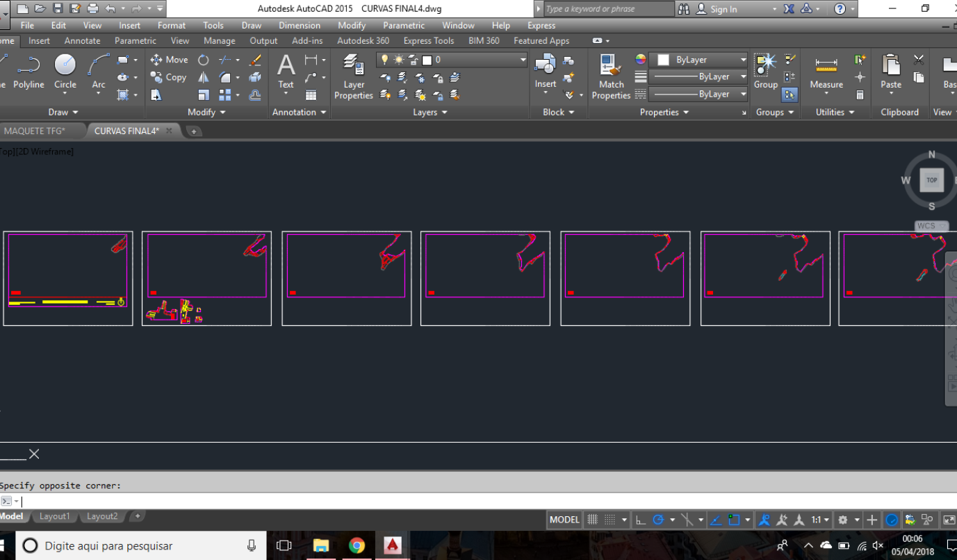Click the color wheel properties icon
Screen dimensions: 957x560
click(x=640, y=60)
